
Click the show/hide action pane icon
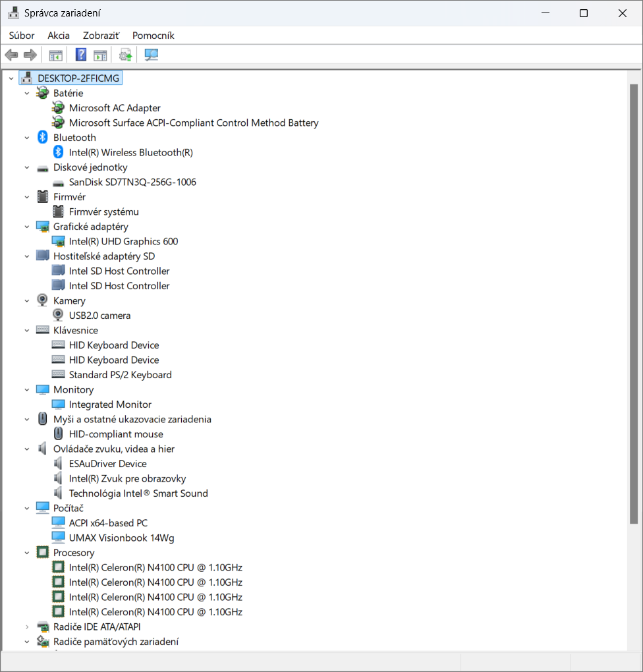(x=100, y=55)
